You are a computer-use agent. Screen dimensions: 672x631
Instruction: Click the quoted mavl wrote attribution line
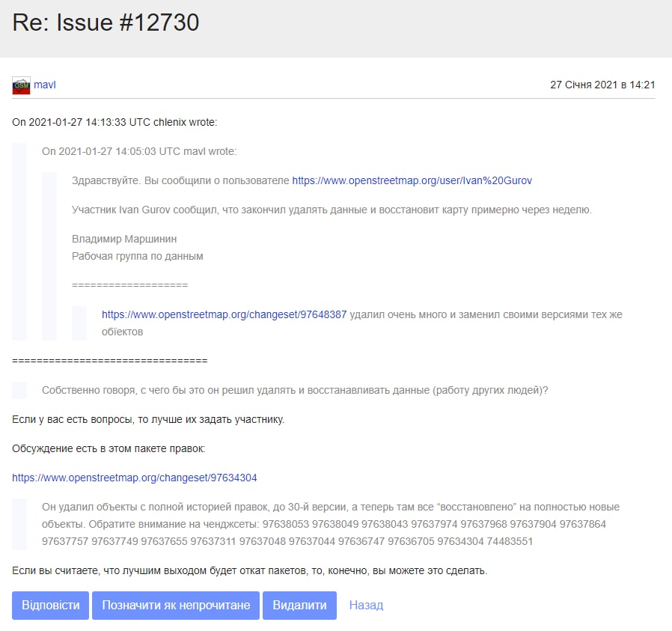[x=139, y=151]
